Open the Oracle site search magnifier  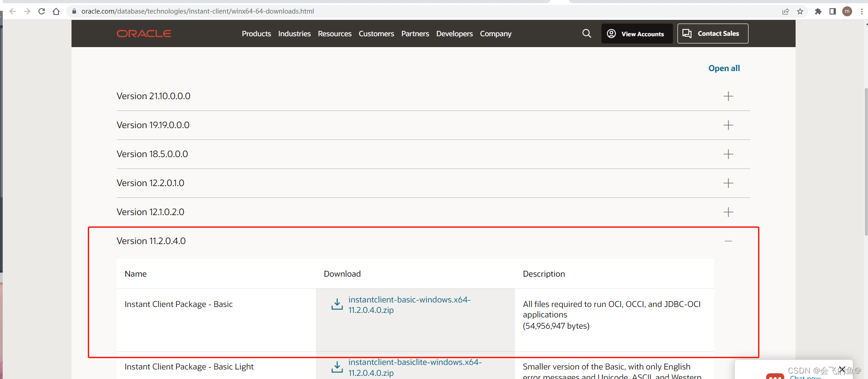pyautogui.click(x=587, y=34)
